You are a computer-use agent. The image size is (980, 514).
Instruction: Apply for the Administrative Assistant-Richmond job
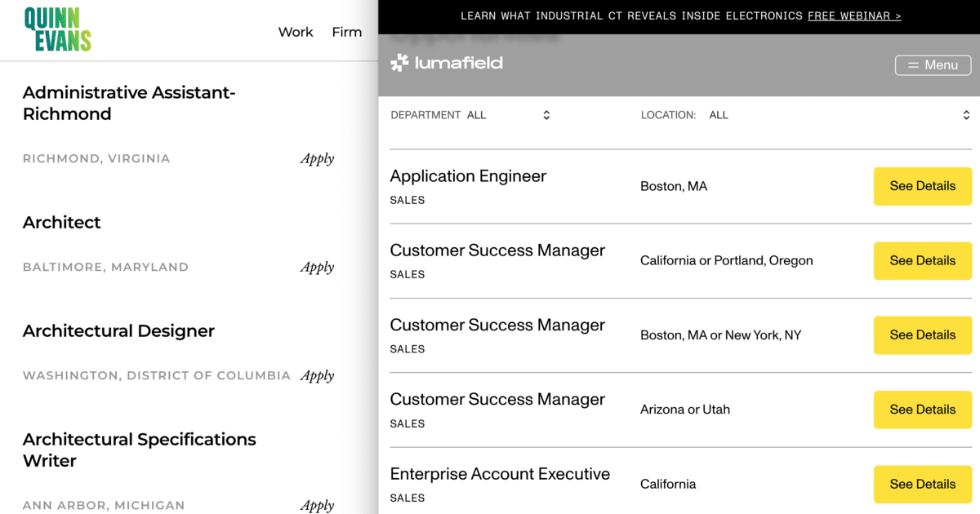317,159
